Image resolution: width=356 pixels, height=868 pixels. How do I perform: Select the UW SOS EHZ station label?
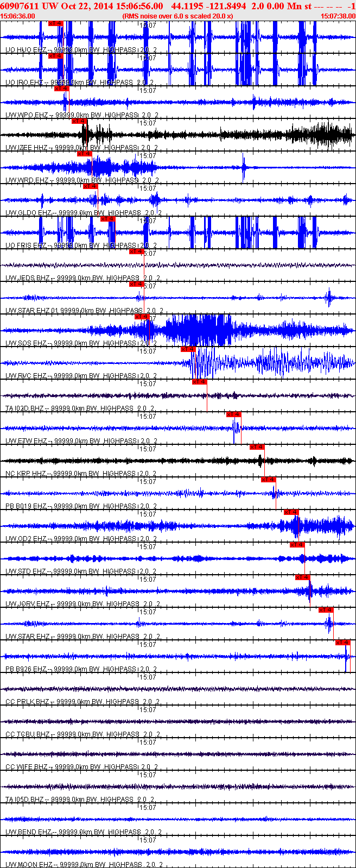pyautogui.click(x=81, y=343)
